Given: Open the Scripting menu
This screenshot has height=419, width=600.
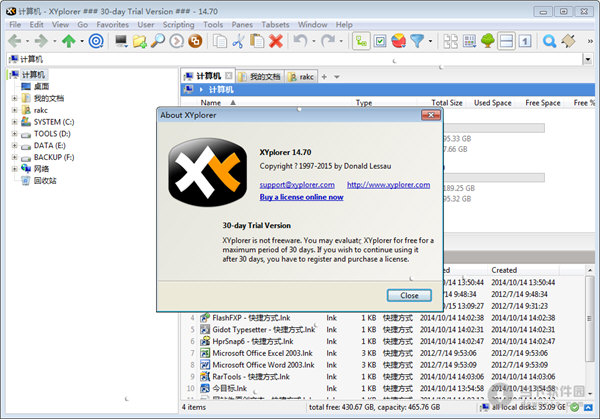Looking at the screenshot, I should 178,25.
